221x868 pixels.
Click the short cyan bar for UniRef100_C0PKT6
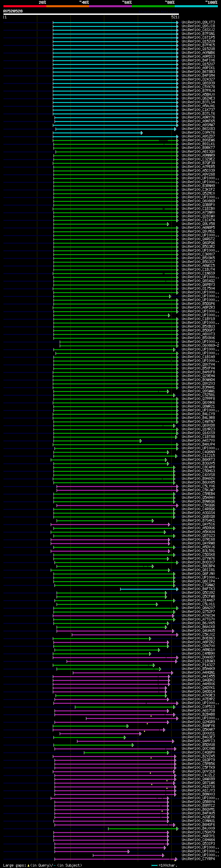(x=98, y=133)
